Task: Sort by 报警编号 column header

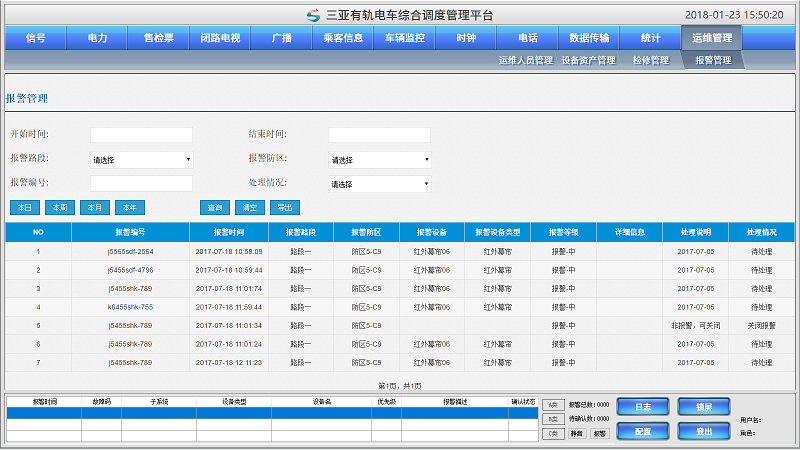Action: pyautogui.click(x=130, y=232)
